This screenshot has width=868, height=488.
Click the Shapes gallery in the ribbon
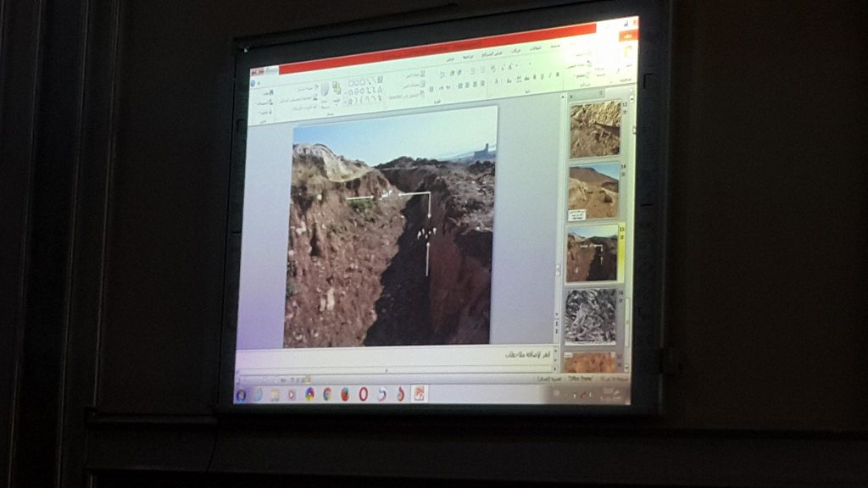pos(364,90)
